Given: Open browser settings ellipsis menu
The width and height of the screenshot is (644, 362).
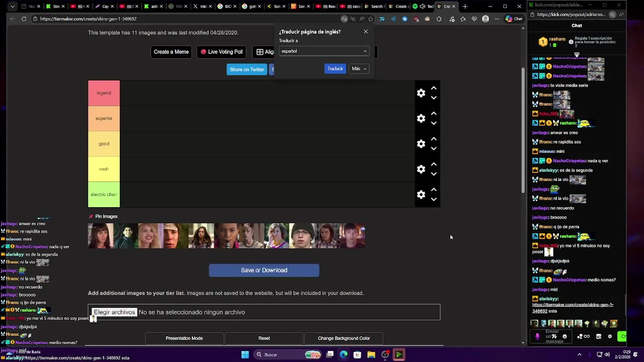Looking at the screenshot, I should 497,19.
